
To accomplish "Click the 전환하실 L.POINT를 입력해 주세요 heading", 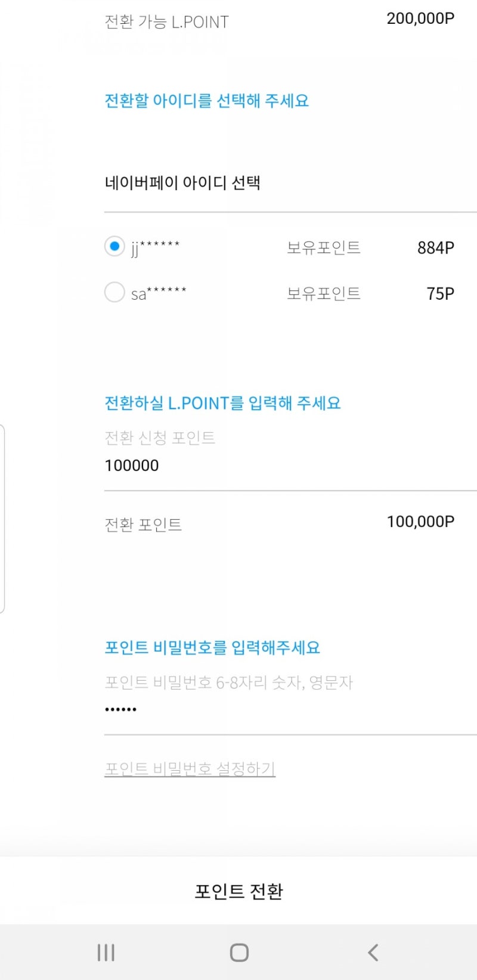I will pyautogui.click(x=222, y=403).
